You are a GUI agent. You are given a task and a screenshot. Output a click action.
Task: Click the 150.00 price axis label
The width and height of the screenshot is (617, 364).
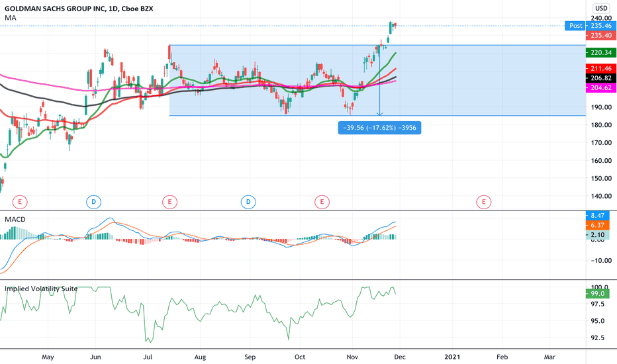point(601,178)
